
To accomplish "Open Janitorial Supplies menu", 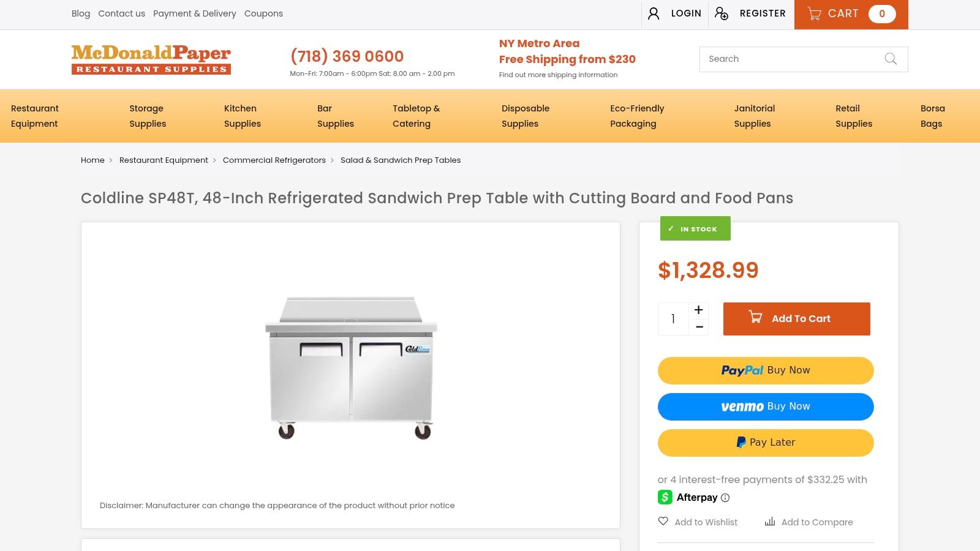I will pyautogui.click(x=755, y=116).
